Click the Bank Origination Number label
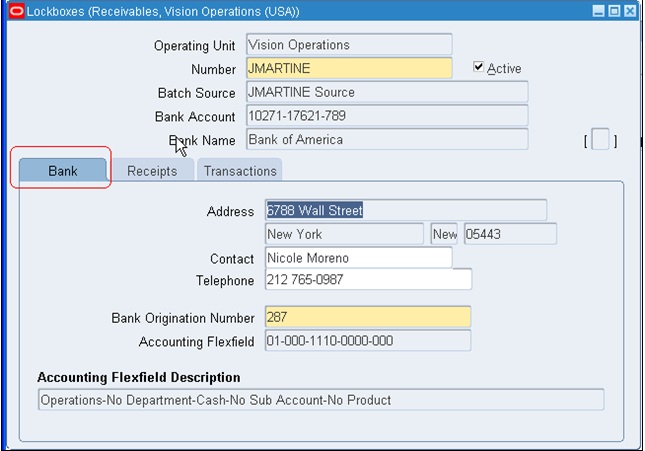Image resolution: width=645 pixels, height=451 pixels. point(183,318)
